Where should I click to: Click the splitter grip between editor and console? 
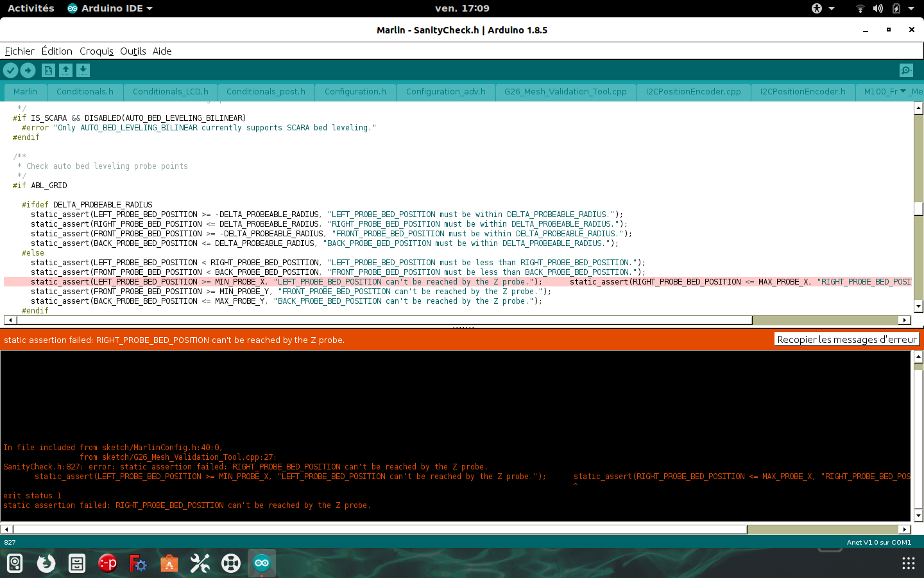point(463,327)
